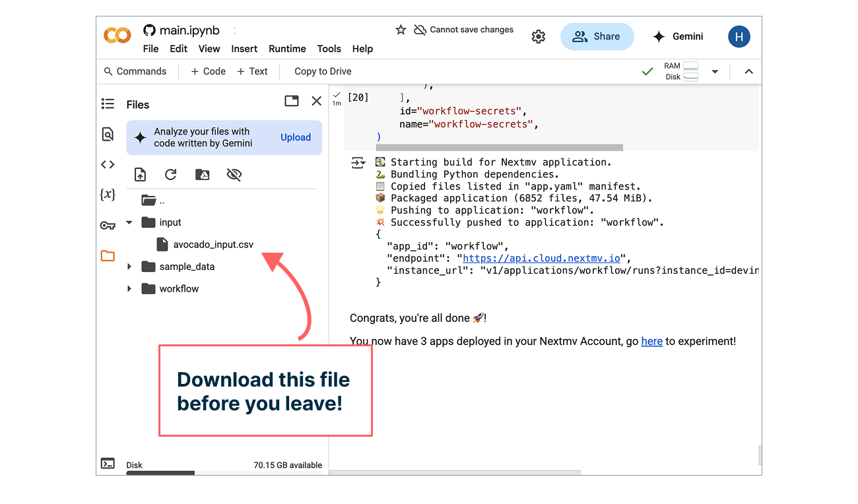Click the "here" link to experiment
Viewport: 858px width, 504px height.
pos(651,341)
